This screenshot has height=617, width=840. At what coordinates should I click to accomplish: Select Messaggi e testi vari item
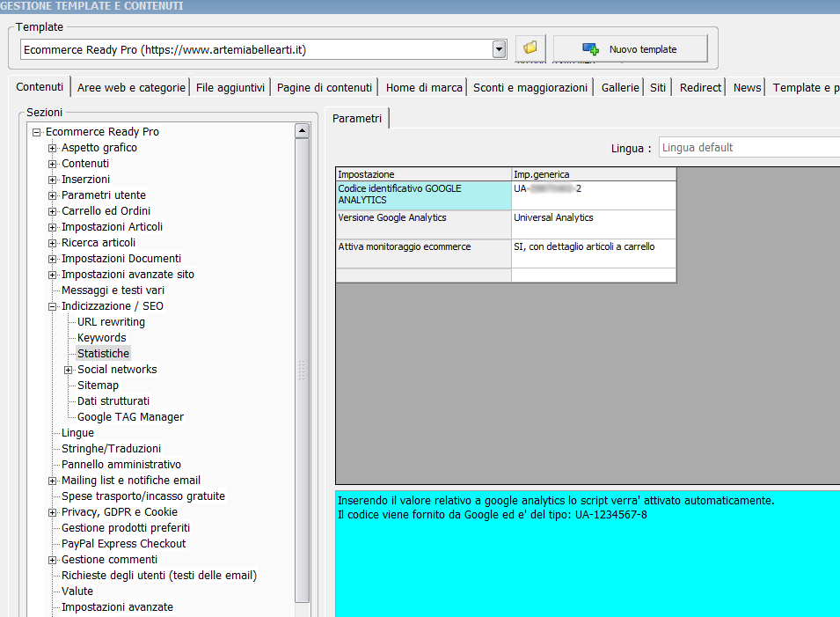[113, 290]
